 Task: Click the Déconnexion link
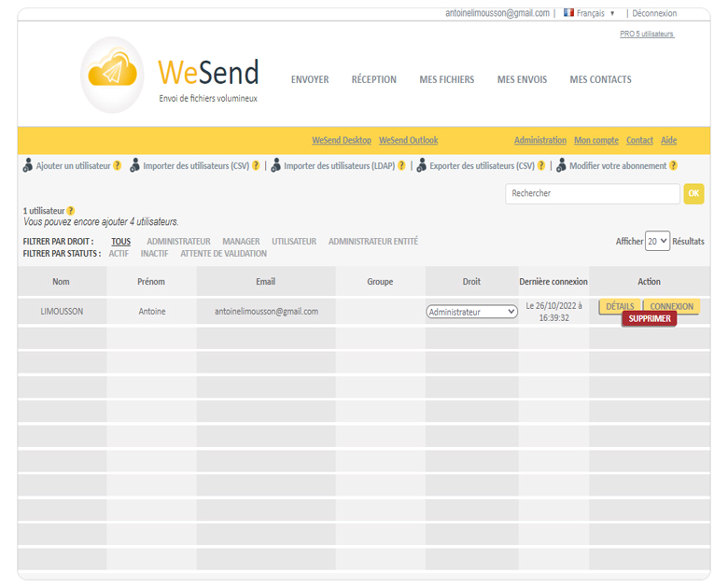pyautogui.click(x=654, y=13)
